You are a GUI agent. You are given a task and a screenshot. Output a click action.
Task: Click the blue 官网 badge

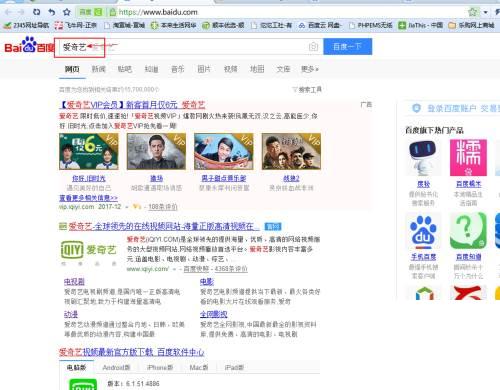tap(273, 227)
